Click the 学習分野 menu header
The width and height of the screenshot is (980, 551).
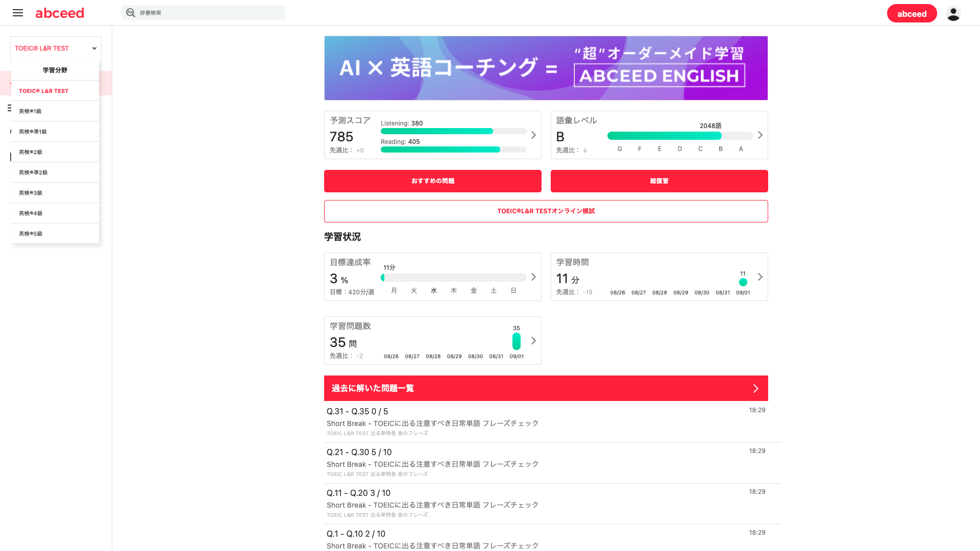[55, 70]
